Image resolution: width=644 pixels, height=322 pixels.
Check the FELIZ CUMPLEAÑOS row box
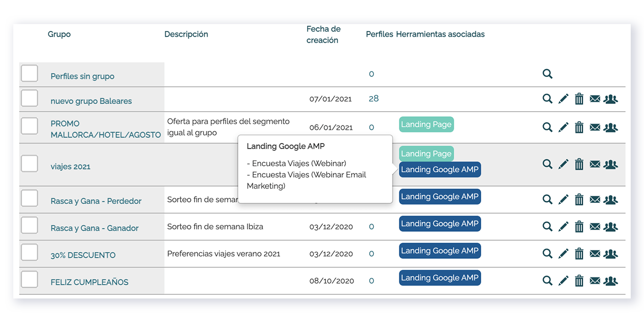[29, 279]
